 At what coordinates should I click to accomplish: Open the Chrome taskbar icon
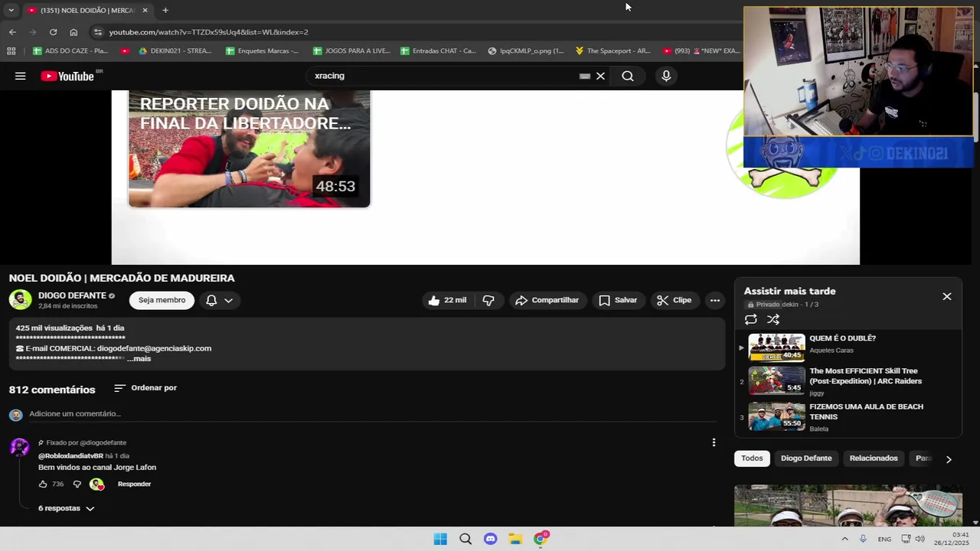(x=541, y=539)
